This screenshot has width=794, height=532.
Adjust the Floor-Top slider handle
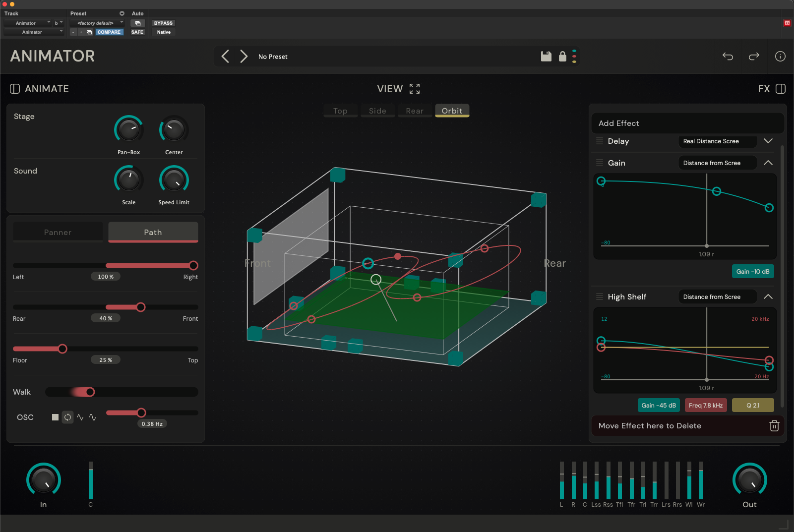click(62, 349)
